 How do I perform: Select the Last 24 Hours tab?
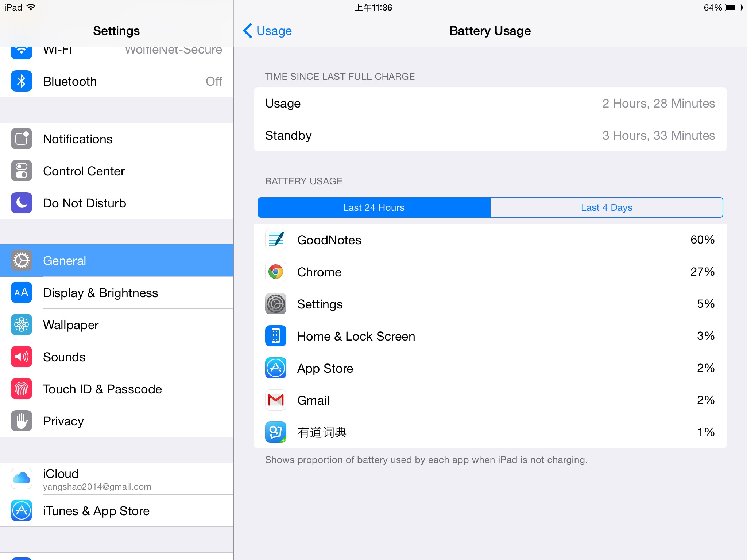(x=374, y=207)
